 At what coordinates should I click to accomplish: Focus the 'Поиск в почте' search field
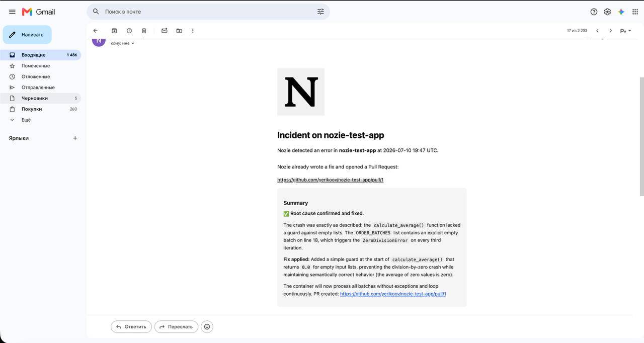[208, 12]
